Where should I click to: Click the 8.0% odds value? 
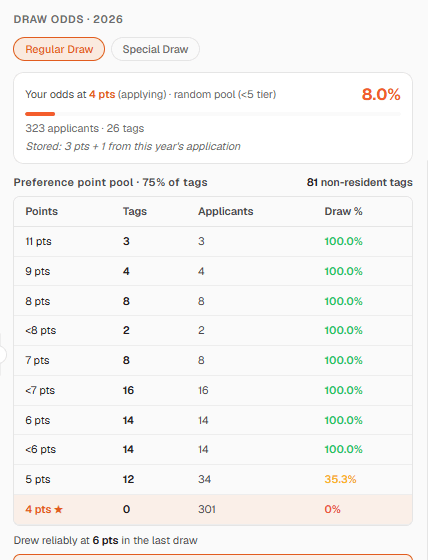coord(381,95)
